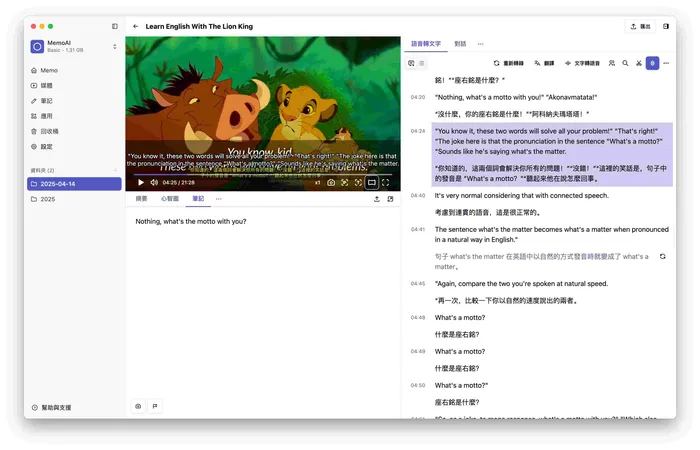Select the list view toggle icon
Screen dimensions: 700x450
click(422, 63)
